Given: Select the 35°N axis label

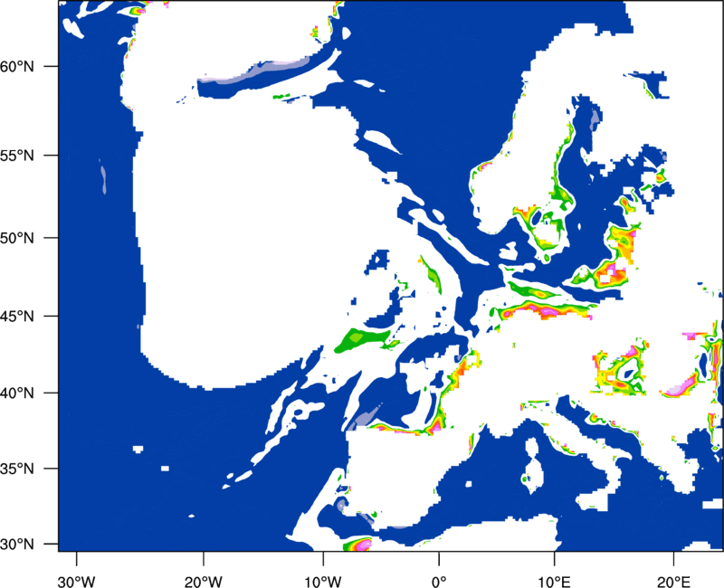Looking at the screenshot, I should click(17, 469).
